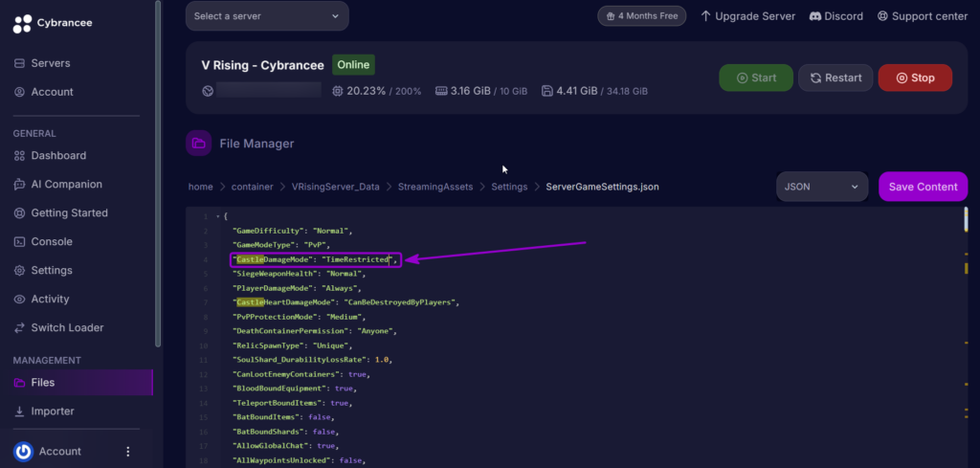Open the Getting Started page

[x=69, y=213]
